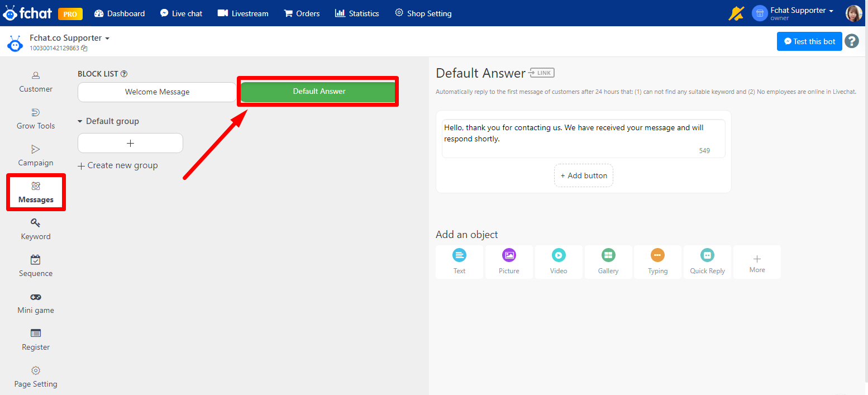Open Keyword in the sidebar

(36, 230)
